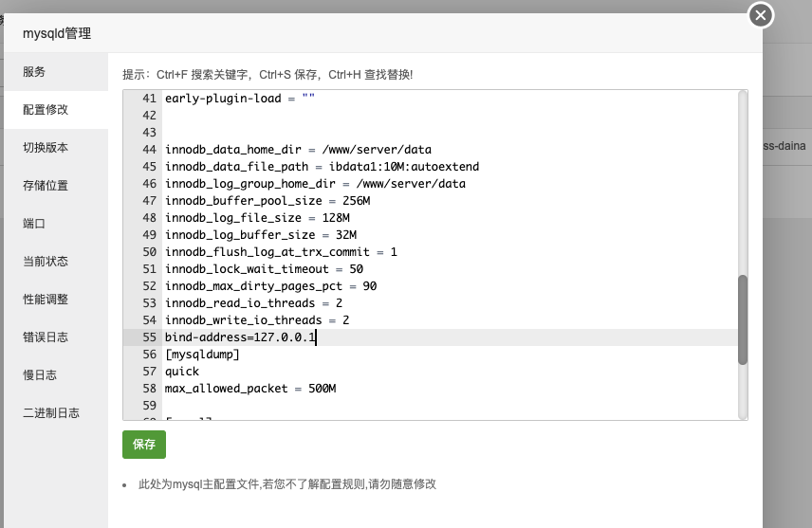Click the mysqld管理 dialog title
The image size is (812, 528).
(57, 33)
